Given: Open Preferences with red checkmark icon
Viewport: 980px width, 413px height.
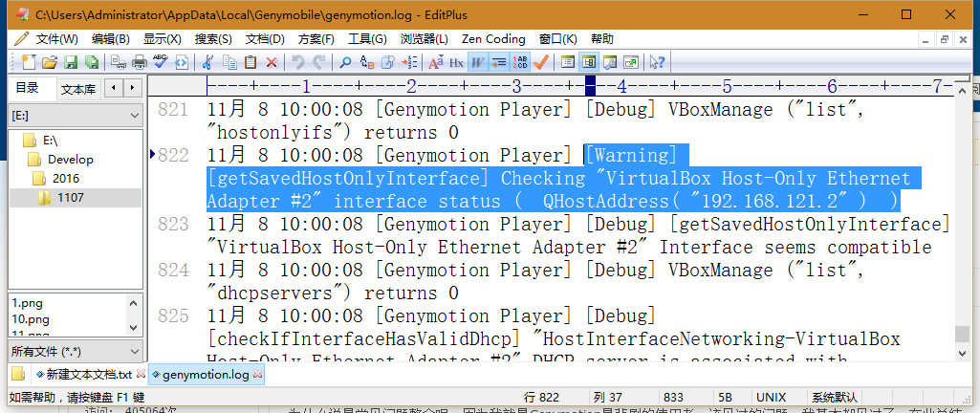Looking at the screenshot, I should point(540,62).
